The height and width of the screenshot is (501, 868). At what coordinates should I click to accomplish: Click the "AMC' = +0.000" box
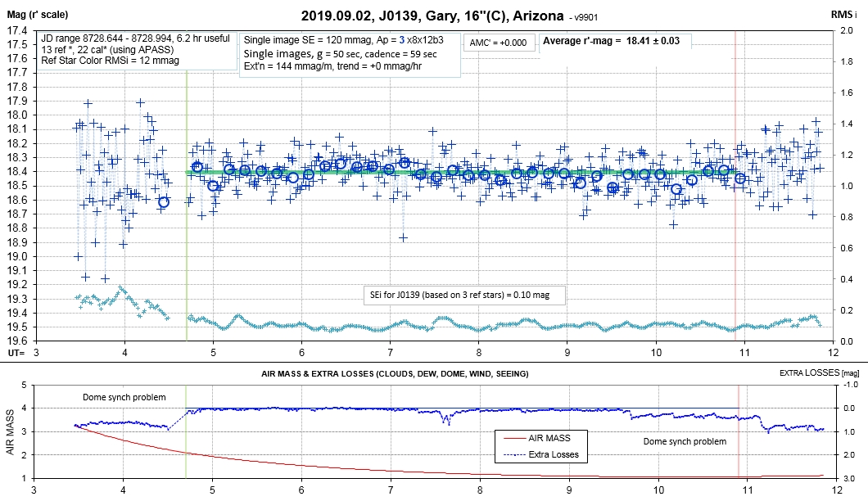(498, 43)
